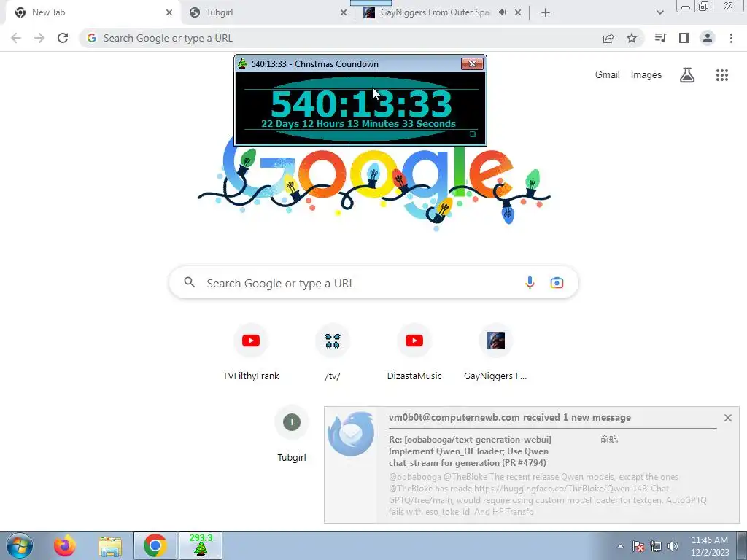Click the taskbar clock showing 11:46 AM
The height and width of the screenshot is (560, 747).
(x=710, y=545)
